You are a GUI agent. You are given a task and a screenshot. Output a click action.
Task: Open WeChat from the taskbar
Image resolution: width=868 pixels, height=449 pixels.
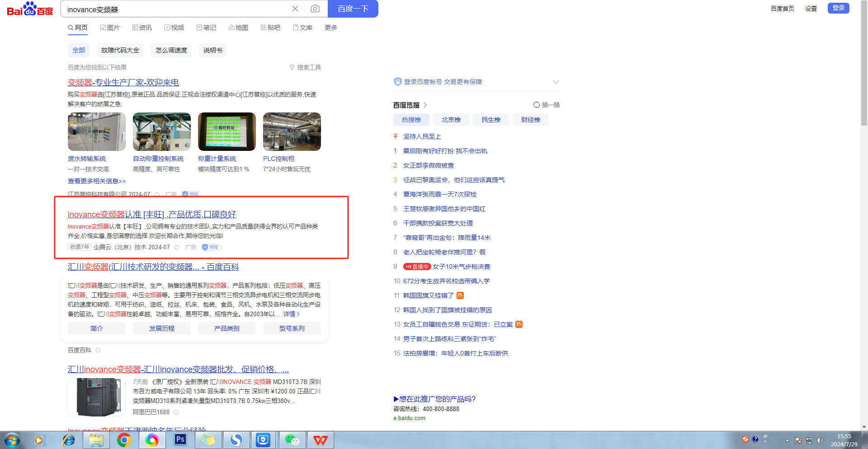292,440
